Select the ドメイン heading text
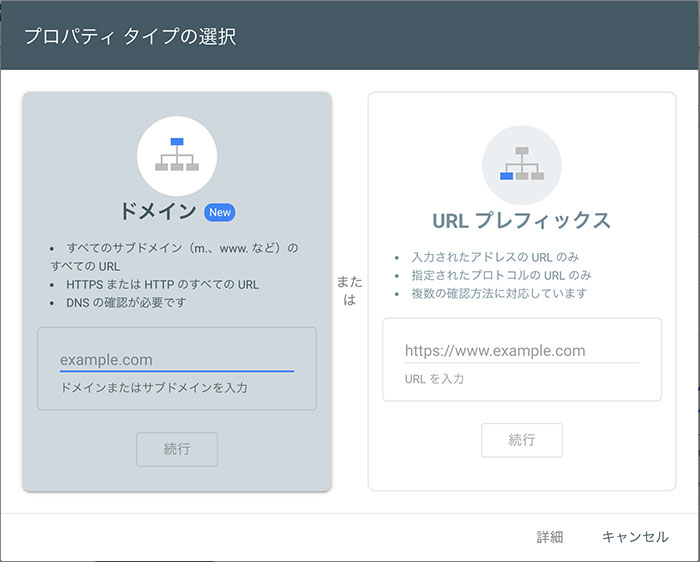Image resolution: width=700 pixels, height=562 pixels. [x=158, y=211]
